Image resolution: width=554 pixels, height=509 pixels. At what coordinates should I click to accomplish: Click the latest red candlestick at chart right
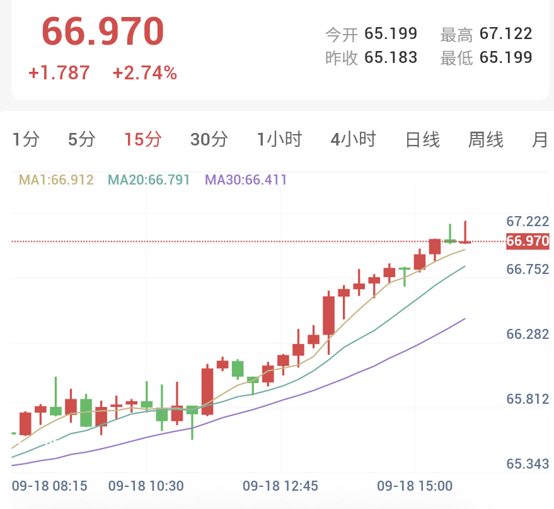(x=465, y=233)
